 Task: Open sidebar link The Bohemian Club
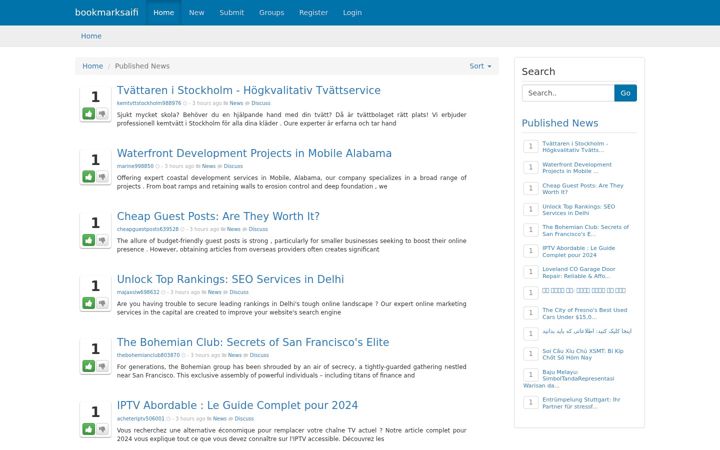[585, 230]
